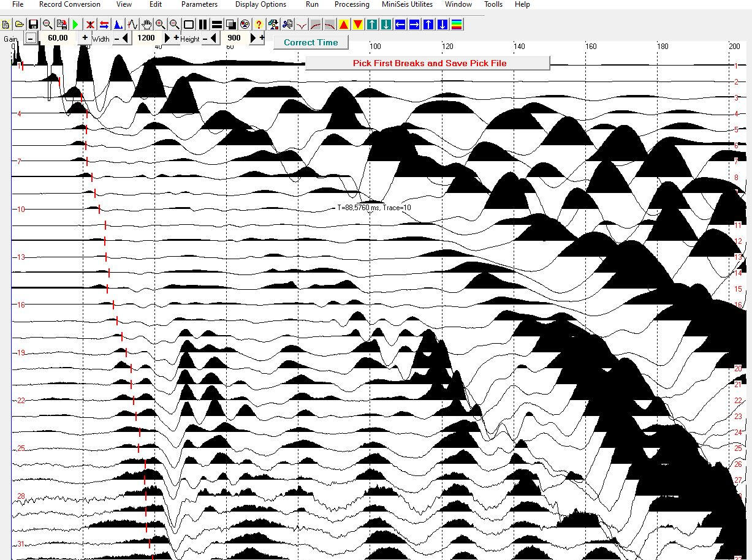Select the hand pan tool
This screenshot has width=752, height=560.
146,25
